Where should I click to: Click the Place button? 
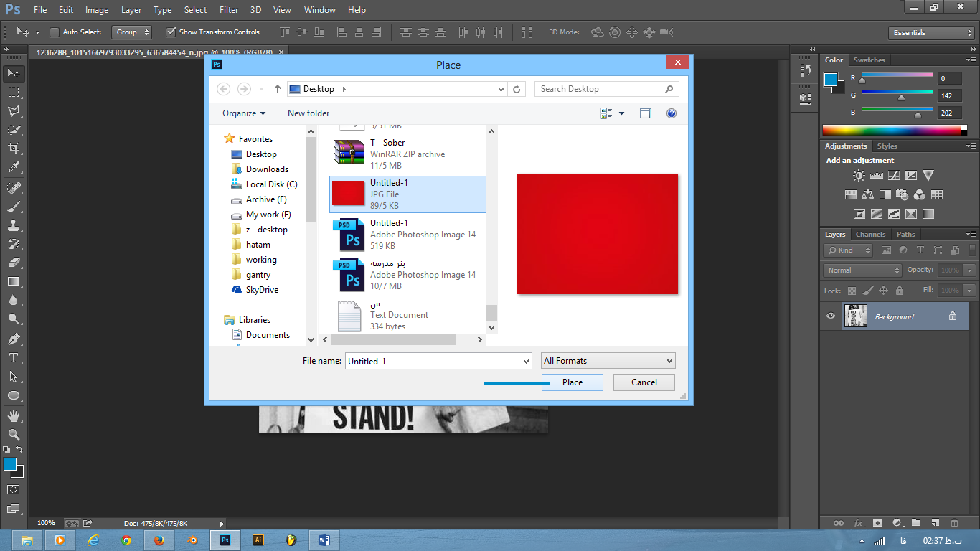click(x=573, y=382)
